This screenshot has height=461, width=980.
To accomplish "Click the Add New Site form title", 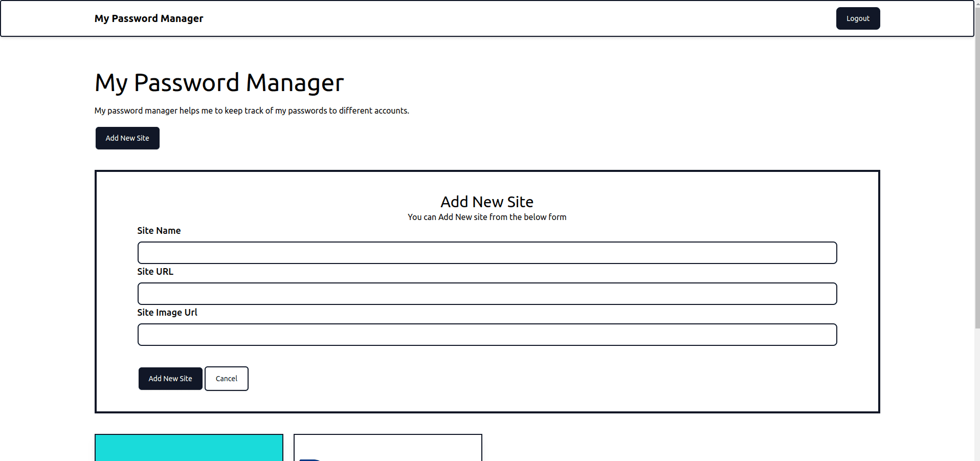I will tap(486, 202).
